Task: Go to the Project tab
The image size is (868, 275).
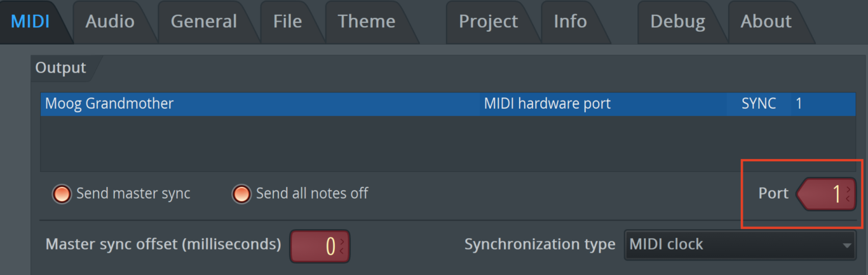Action: (488, 22)
